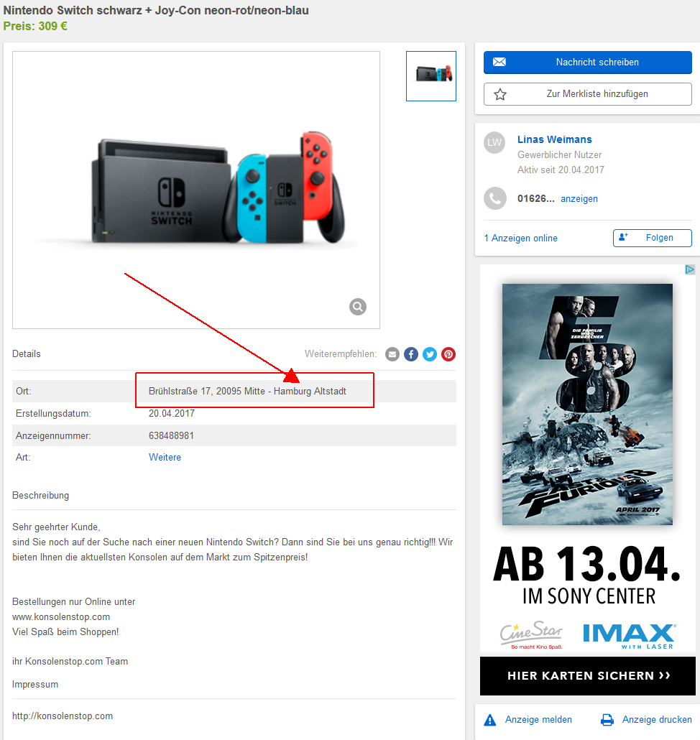Click the magnifier zoom icon on product image
700x740 pixels.
pos(358,307)
